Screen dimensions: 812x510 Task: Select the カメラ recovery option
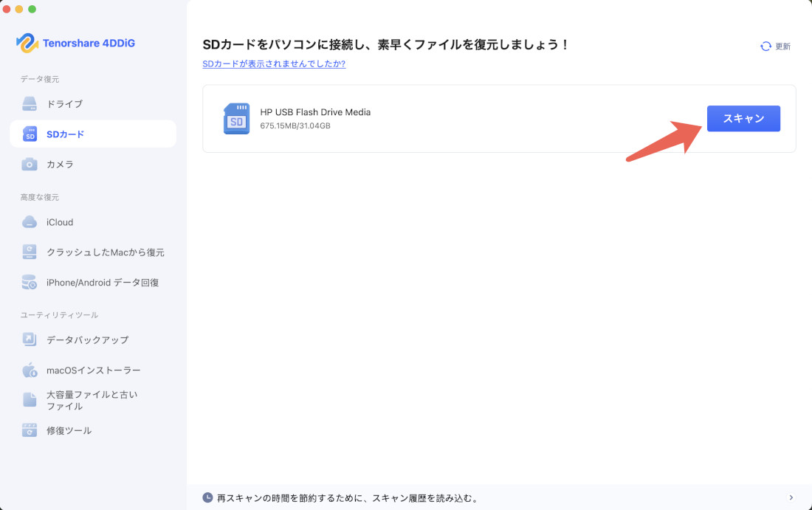pyautogui.click(x=30, y=164)
